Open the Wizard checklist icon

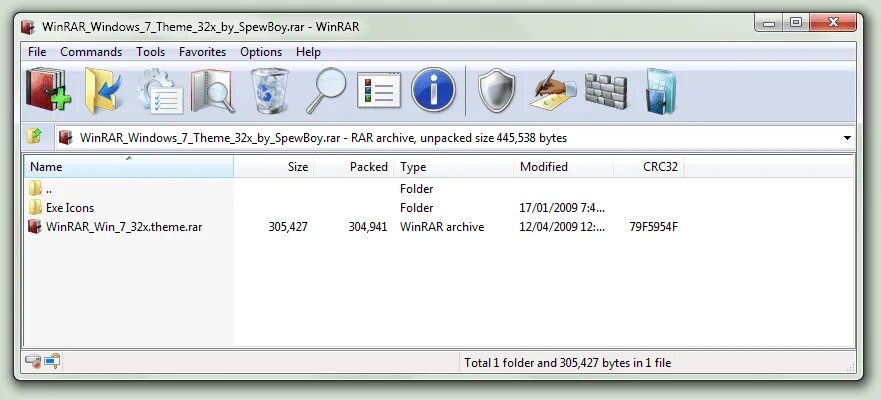tap(379, 90)
